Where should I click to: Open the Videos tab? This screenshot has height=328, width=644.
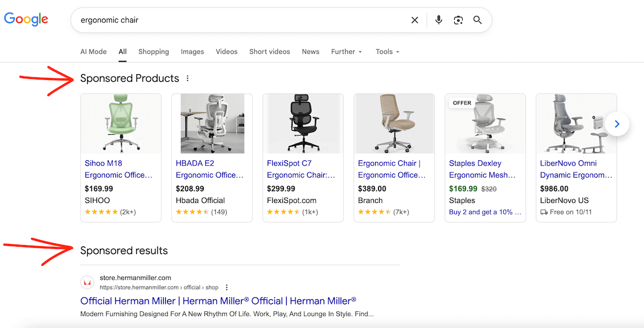pos(227,52)
